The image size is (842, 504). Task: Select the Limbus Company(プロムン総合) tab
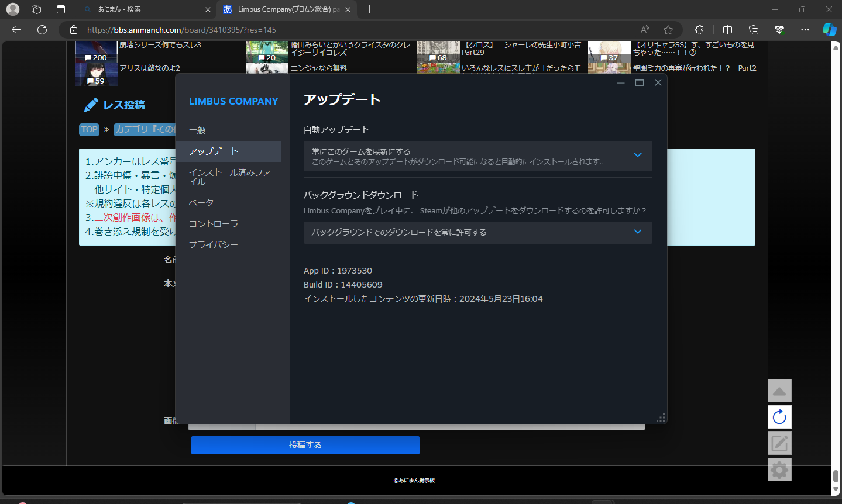coord(287,9)
